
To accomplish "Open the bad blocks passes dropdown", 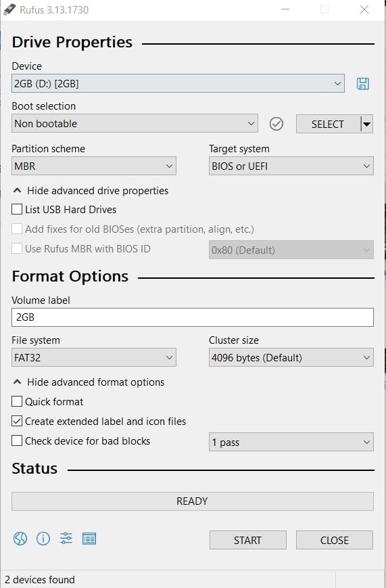I will [291, 442].
